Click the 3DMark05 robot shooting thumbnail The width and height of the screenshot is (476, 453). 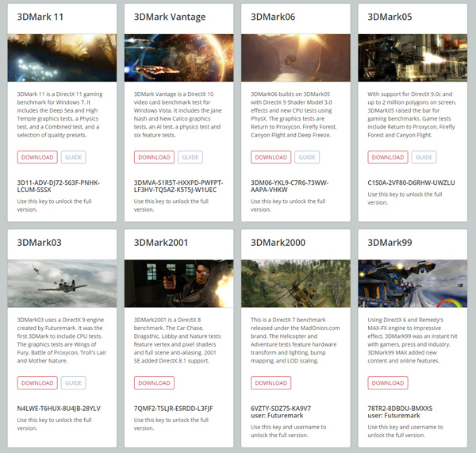click(413, 58)
